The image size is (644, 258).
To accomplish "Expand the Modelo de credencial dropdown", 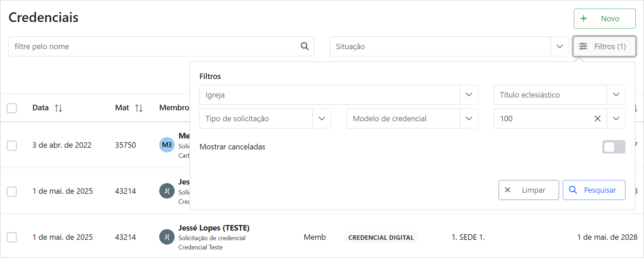I will pyautogui.click(x=469, y=119).
